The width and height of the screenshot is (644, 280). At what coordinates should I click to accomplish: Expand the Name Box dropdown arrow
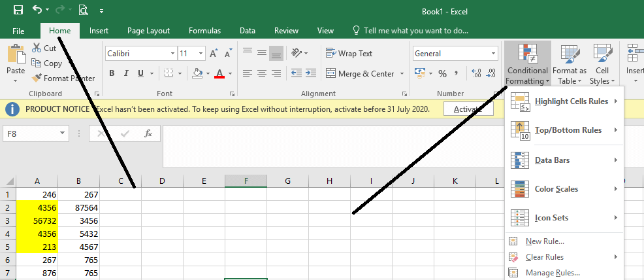[x=63, y=133]
